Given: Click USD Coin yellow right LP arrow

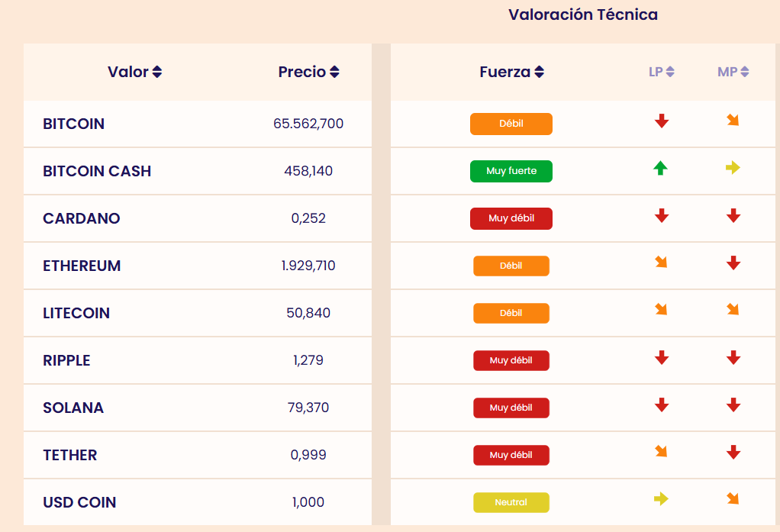Looking at the screenshot, I should (661, 499).
